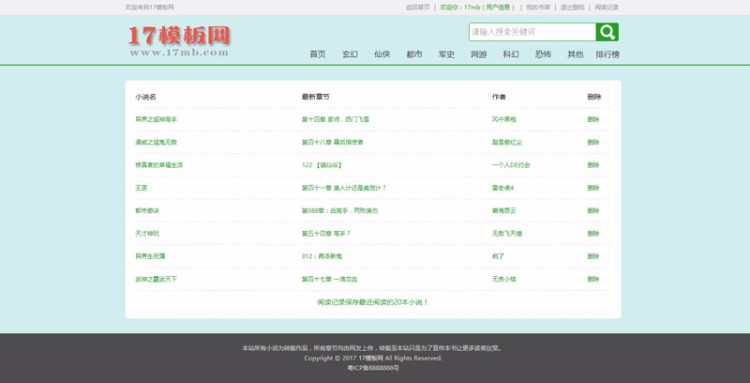Click 退出登陆 logout link
The width and height of the screenshot is (750, 383).
coord(573,7)
